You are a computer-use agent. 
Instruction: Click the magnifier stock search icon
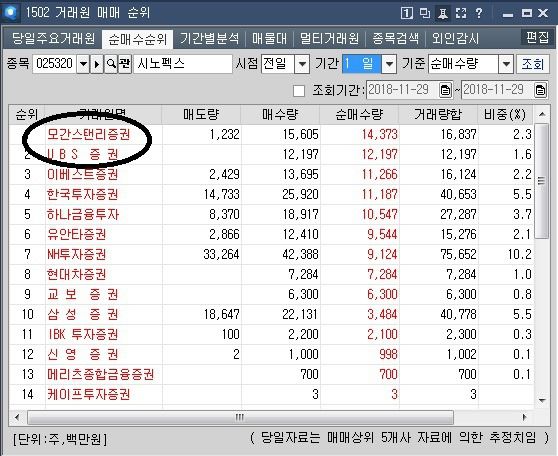point(111,64)
